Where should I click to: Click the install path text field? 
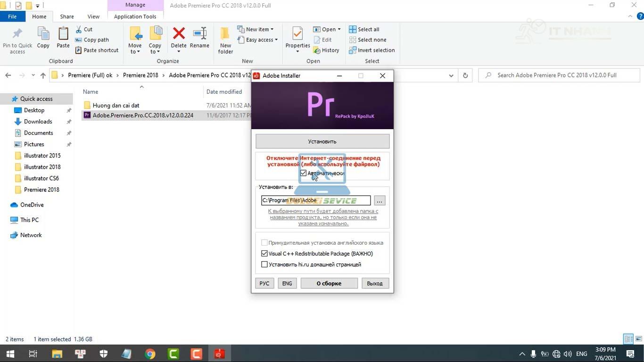pos(315,200)
